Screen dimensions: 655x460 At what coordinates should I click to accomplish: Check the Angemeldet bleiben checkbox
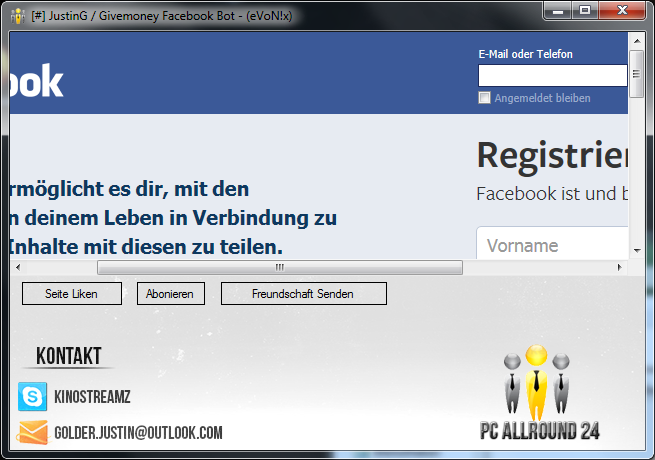pos(484,98)
